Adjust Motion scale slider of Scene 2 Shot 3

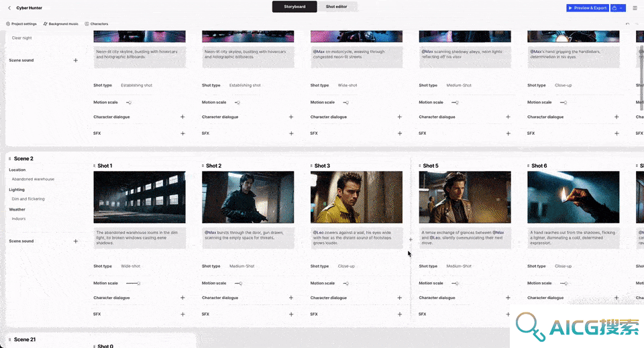point(346,283)
